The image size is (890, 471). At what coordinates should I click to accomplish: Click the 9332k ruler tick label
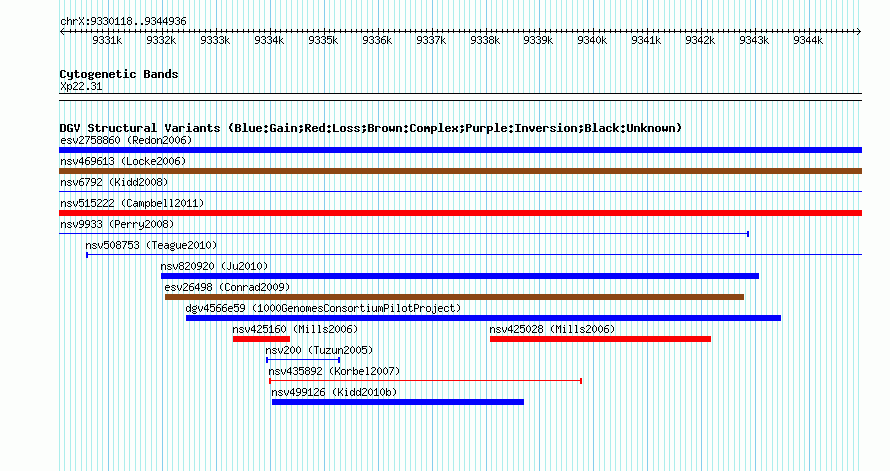[161, 40]
